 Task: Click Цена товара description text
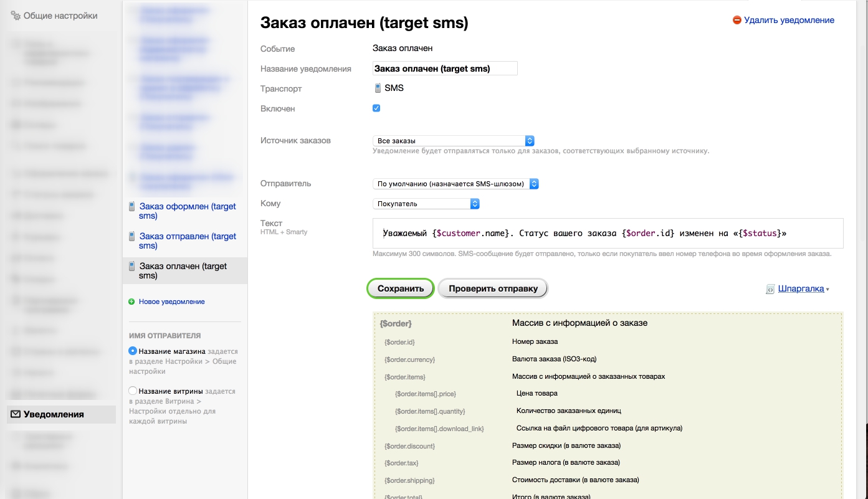click(x=537, y=394)
